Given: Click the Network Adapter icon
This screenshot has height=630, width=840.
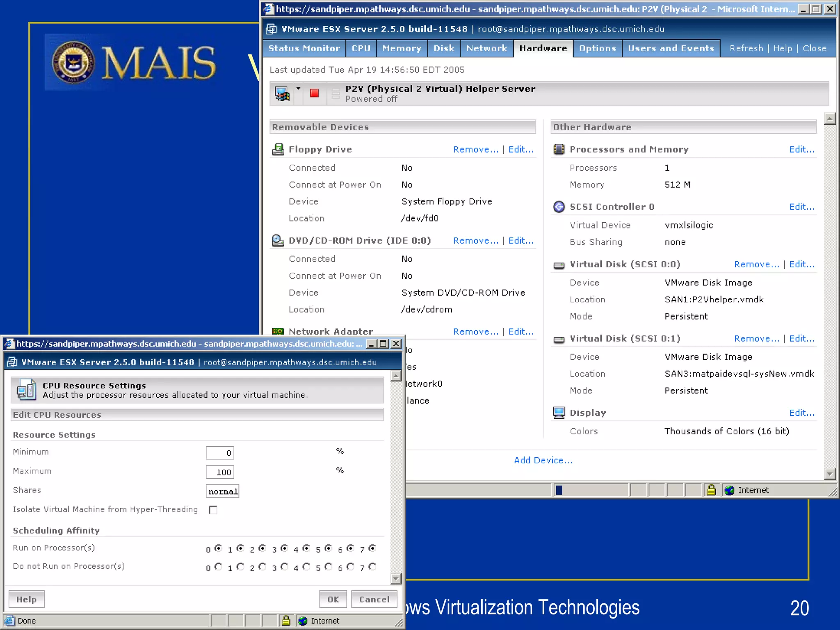Looking at the screenshot, I should point(278,331).
